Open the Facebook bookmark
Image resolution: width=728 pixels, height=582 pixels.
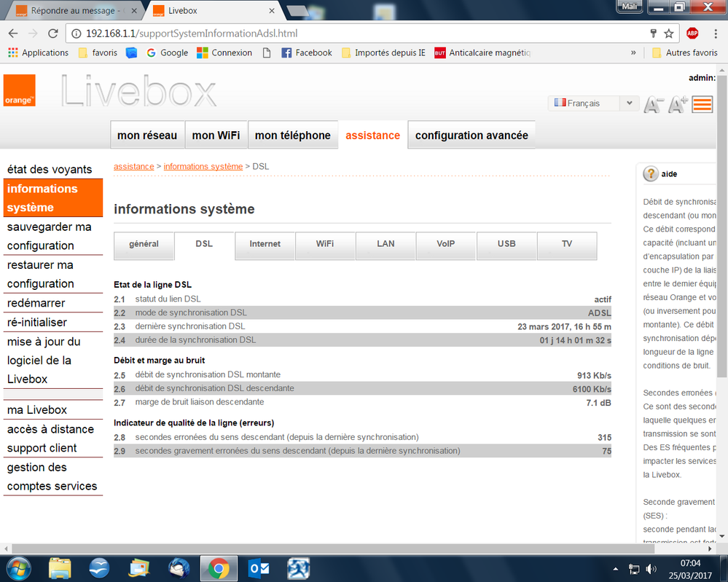(306, 53)
